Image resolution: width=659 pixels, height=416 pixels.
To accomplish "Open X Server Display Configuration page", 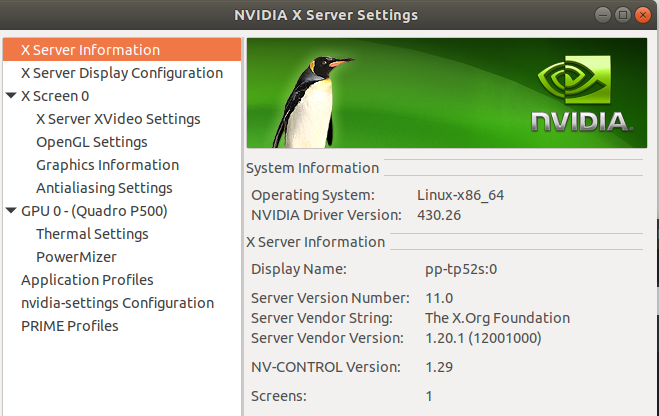I will 122,73.
